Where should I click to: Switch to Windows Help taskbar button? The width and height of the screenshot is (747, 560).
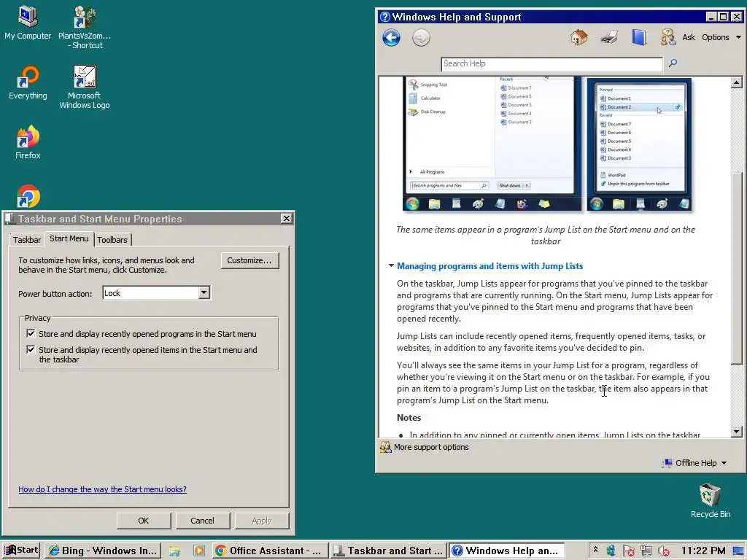click(507, 551)
